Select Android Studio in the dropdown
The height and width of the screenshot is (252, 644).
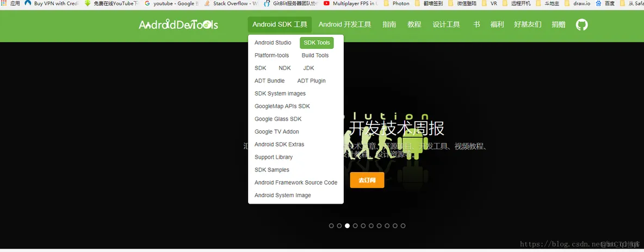click(x=273, y=43)
